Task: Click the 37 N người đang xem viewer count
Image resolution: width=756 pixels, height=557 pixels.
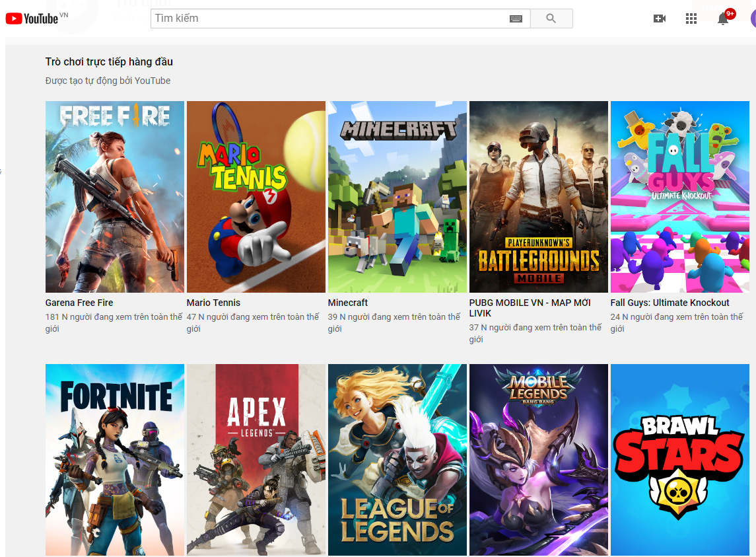Action: point(535,333)
